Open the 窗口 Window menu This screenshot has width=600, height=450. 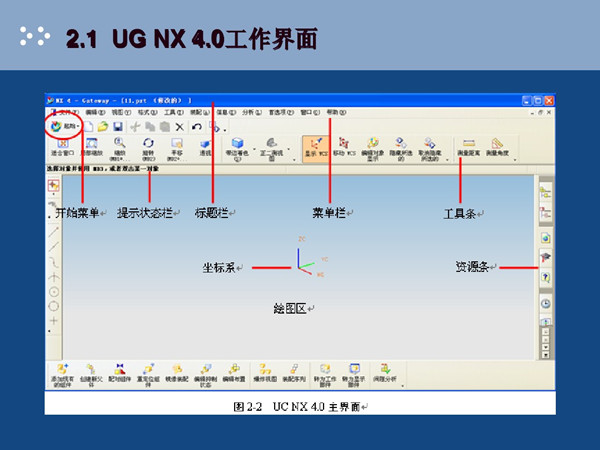(x=310, y=112)
